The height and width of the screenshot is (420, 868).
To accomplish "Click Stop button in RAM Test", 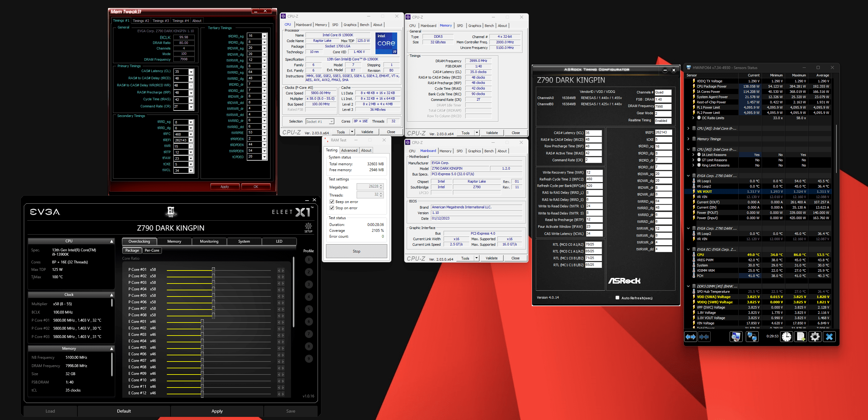I will point(357,251).
